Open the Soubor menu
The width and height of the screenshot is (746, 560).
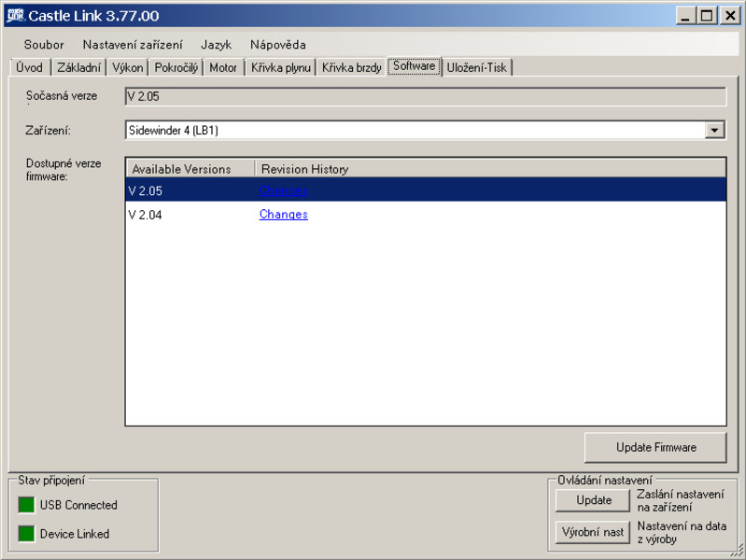coord(44,45)
